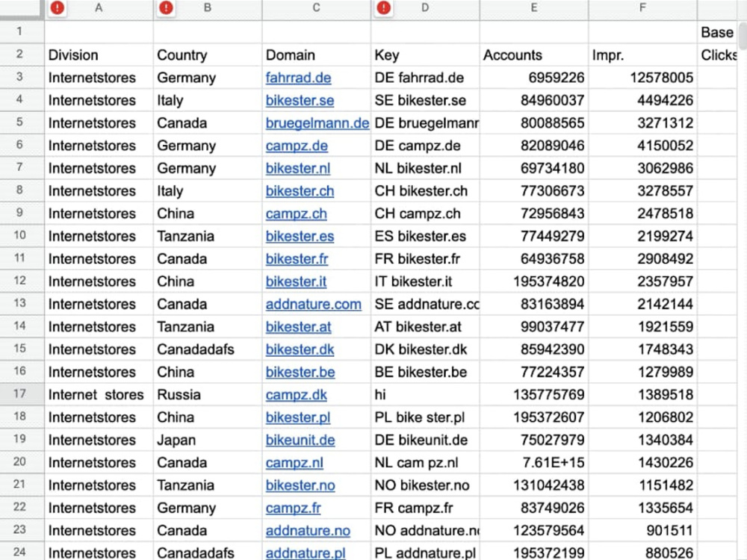The width and height of the screenshot is (747, 560).
Task: Open the bikester.es link
Action: coord(300,236)
